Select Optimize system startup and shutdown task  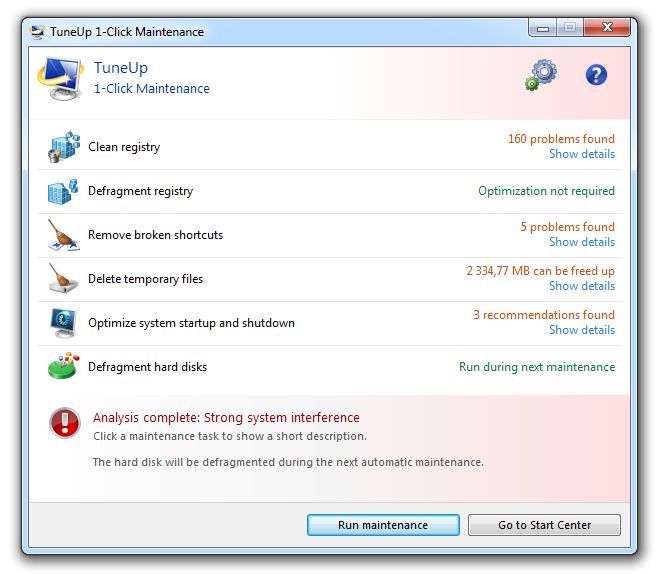point(330,323)
